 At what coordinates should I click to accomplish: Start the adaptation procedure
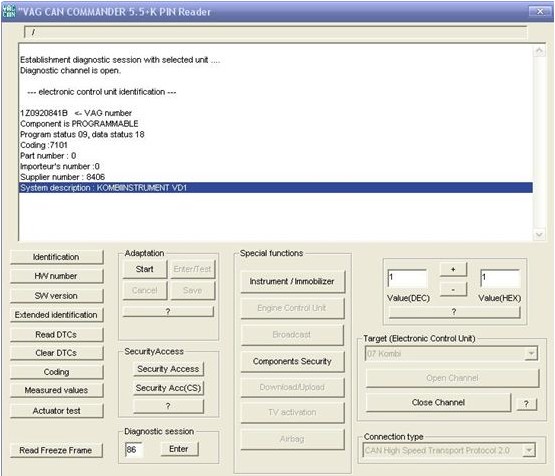point(145,269)
